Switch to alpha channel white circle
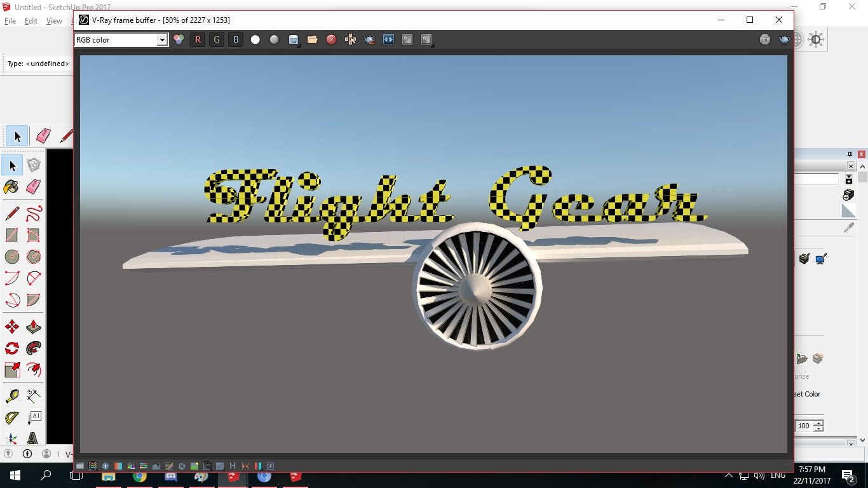 click(255, 39)
